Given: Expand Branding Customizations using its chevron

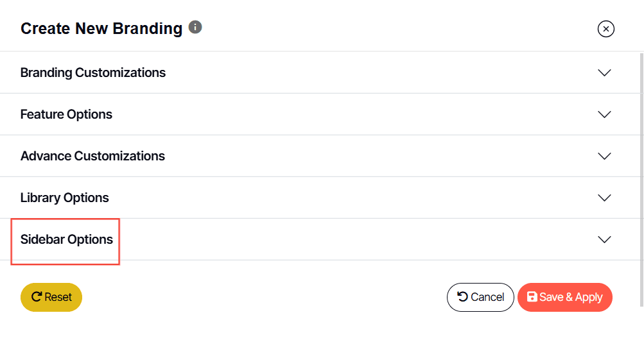Looking at the screenshot, I should click(604, 72).
